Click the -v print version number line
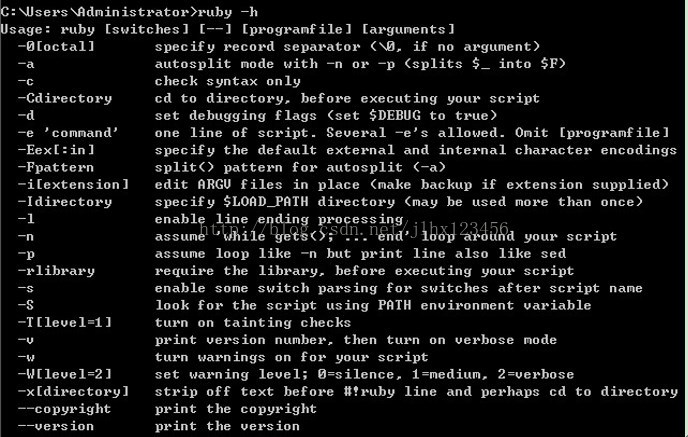Screen dimensions: 688x437 point(287,340)
